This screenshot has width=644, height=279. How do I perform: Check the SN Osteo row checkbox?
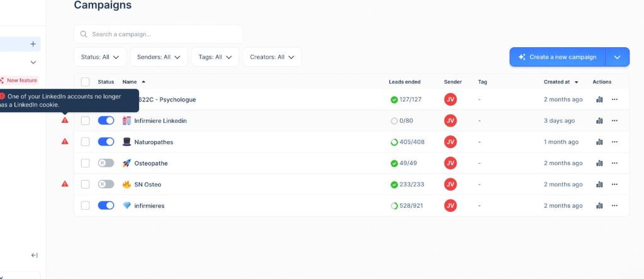[86, 185]
